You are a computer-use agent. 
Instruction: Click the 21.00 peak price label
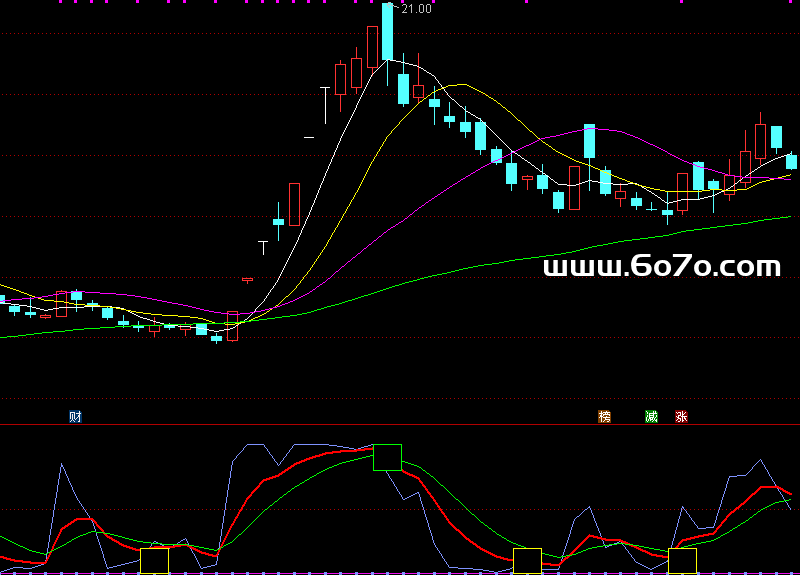click(415, 9)
